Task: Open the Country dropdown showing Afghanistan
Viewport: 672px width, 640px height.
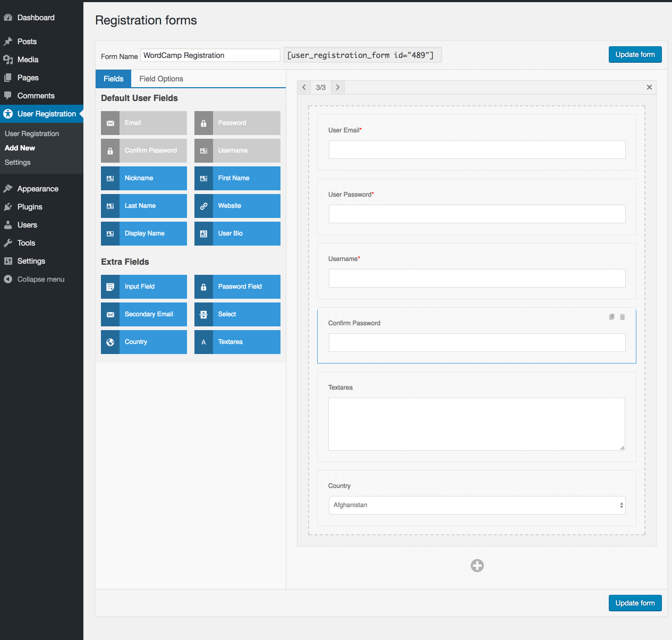Action: (x=477, y=505)
